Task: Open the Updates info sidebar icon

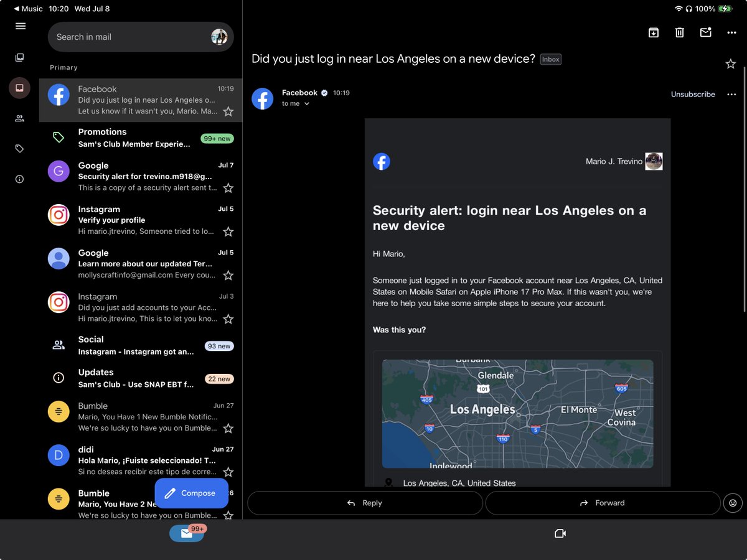Action: tap(20, 179)
